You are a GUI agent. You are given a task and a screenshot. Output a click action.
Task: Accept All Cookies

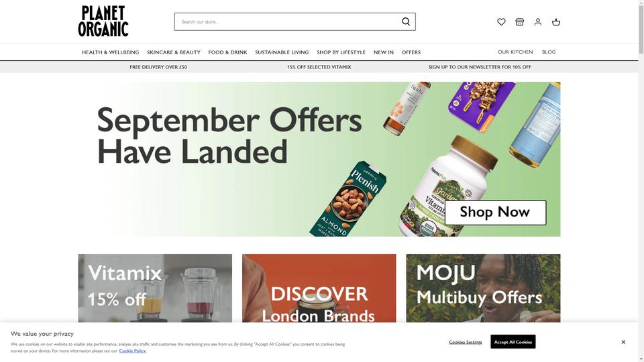tap(513, 341)
